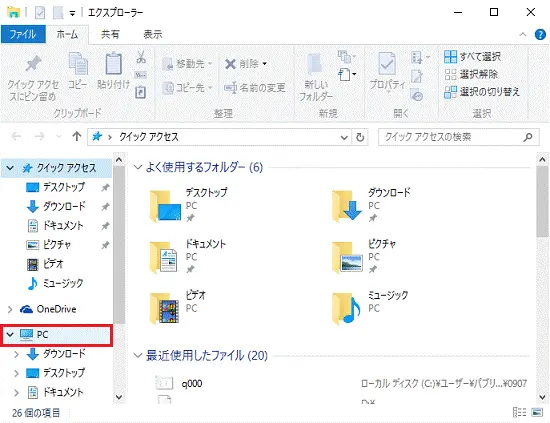Viewport: 550px width, 423px height.
Task: Open the Pictures folder in main pane
Action: 364,257
